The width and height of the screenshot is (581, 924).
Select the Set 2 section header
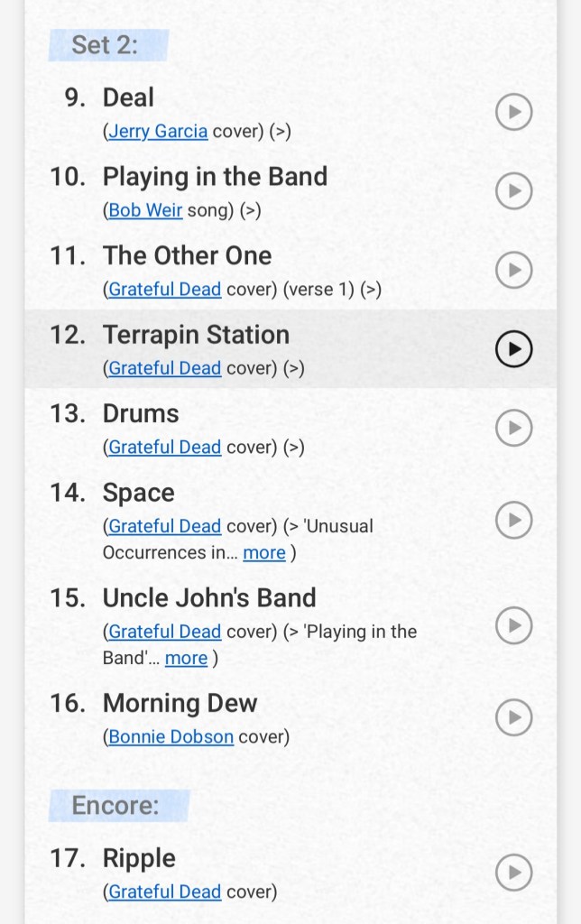(106, 44)
